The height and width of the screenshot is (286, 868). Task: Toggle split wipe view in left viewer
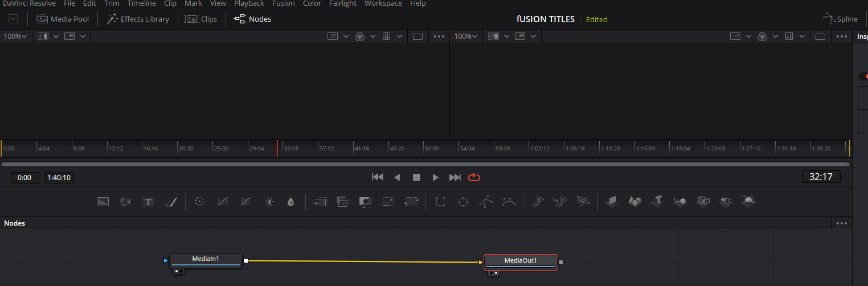[43, 36]
